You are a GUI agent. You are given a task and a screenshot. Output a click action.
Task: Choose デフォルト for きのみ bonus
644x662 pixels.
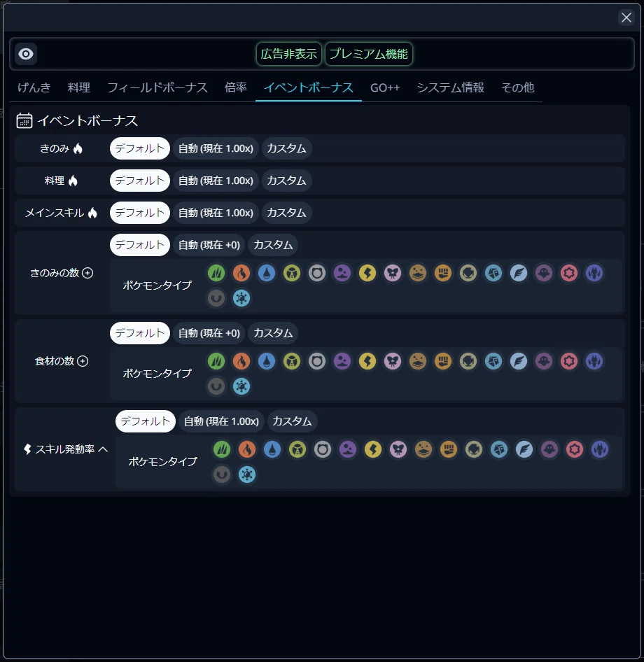point(140,148)
